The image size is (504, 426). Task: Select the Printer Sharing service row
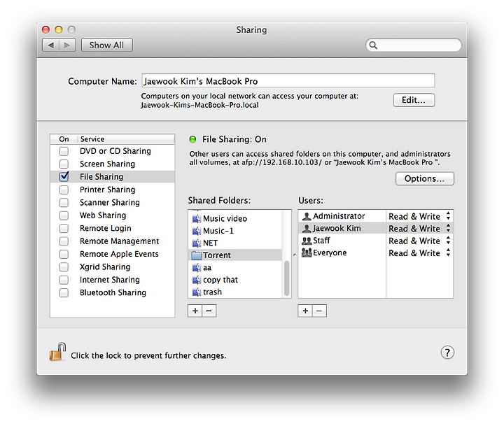click(x=113, y=190)
